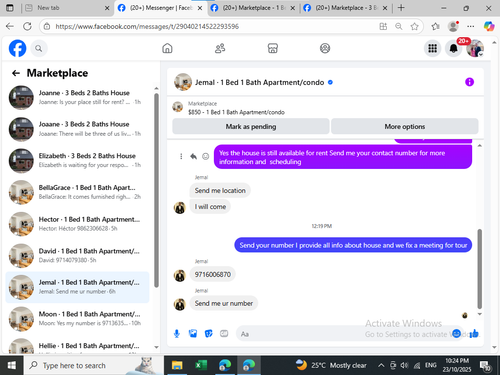The height and width of the screenshot is (375, 500).
Task: Click More options button
Action: 405,126
